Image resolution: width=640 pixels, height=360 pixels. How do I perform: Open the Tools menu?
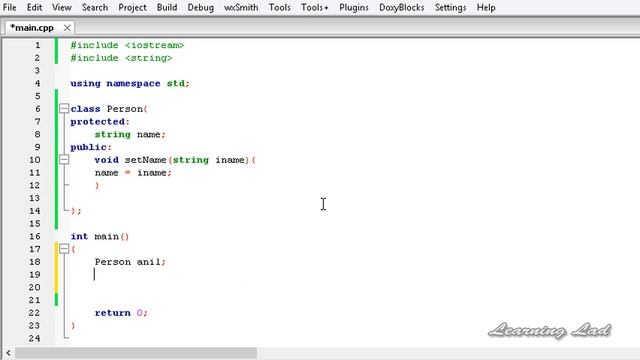(x=280, y=8)
